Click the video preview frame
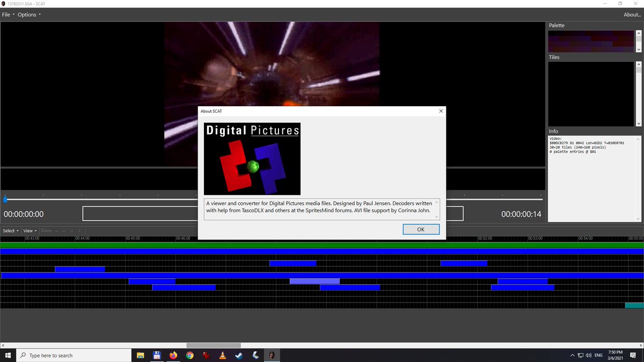644x362 pixels. (x=272, y=94)
